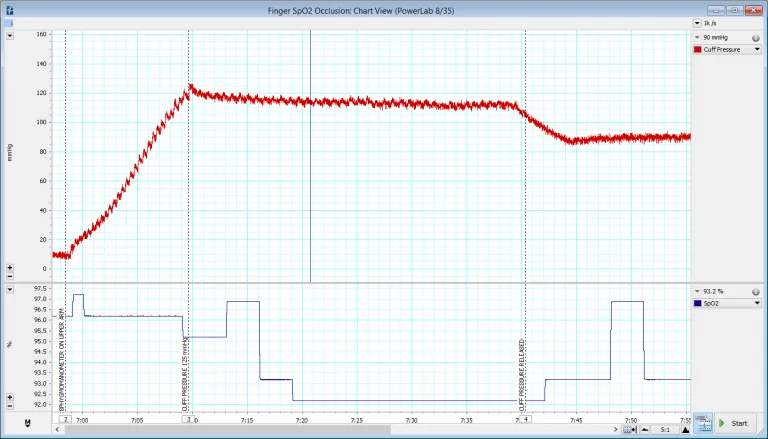This screenshot has height=439, width=768.
Task: Click the marker M icon at bottom left
Action: coord(27,423)
